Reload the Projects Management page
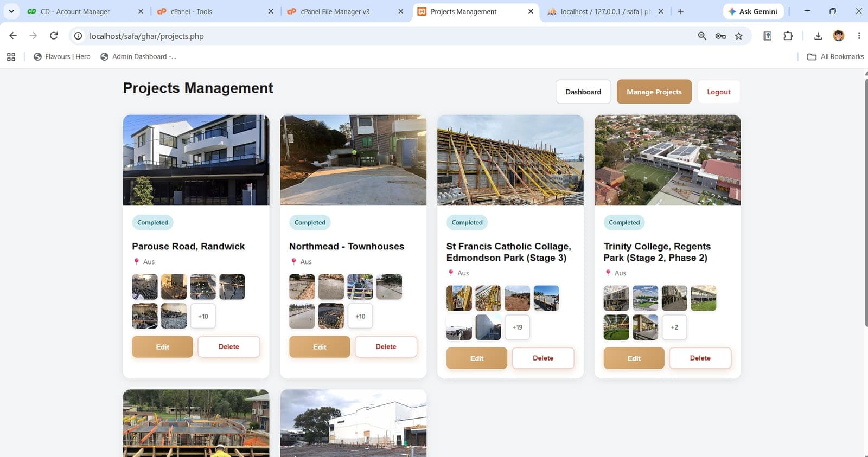 [x=54, y=36]
